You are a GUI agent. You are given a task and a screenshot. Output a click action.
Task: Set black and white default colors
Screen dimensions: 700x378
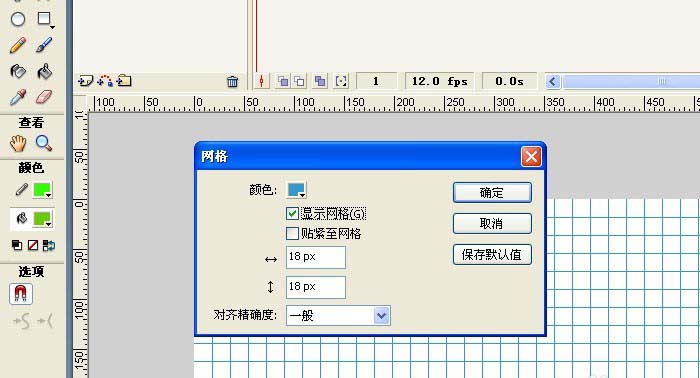pos(17,245)
